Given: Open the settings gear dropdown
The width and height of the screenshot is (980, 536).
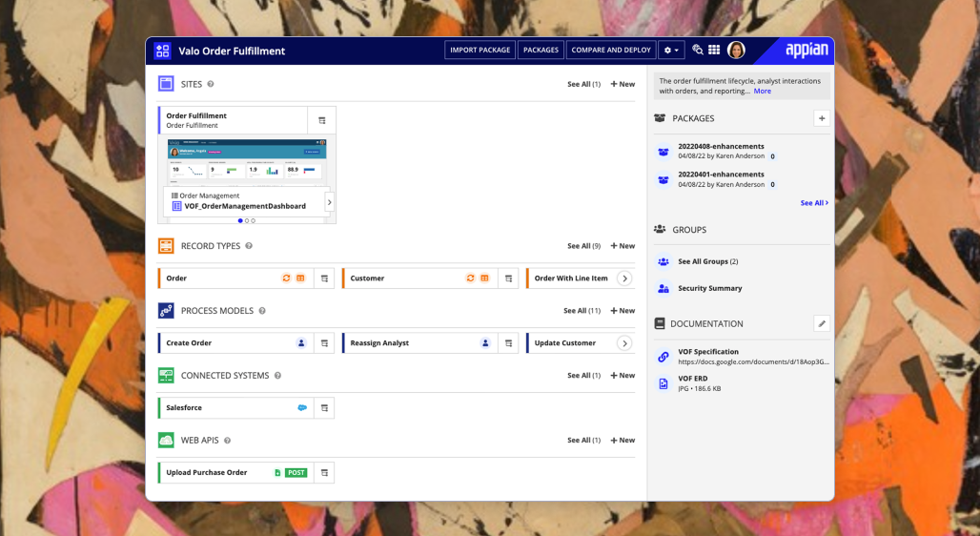Looking at the screenshot, I should [671, 51].
